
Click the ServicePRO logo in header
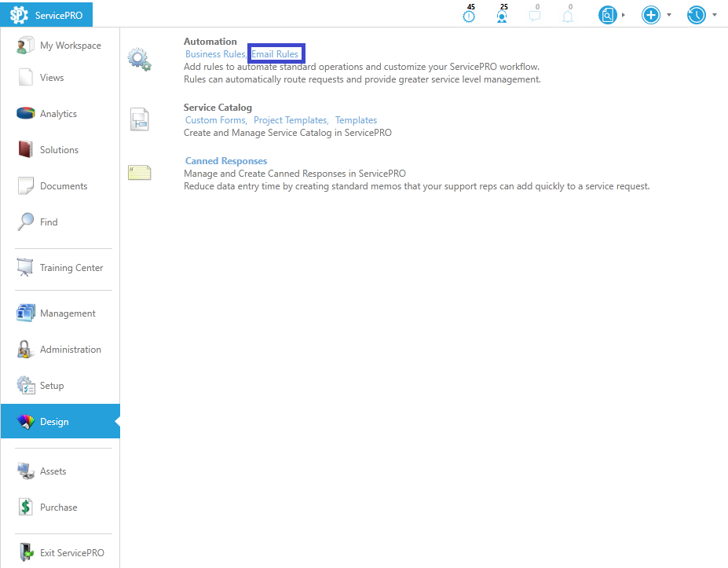(x=19, y=16)
